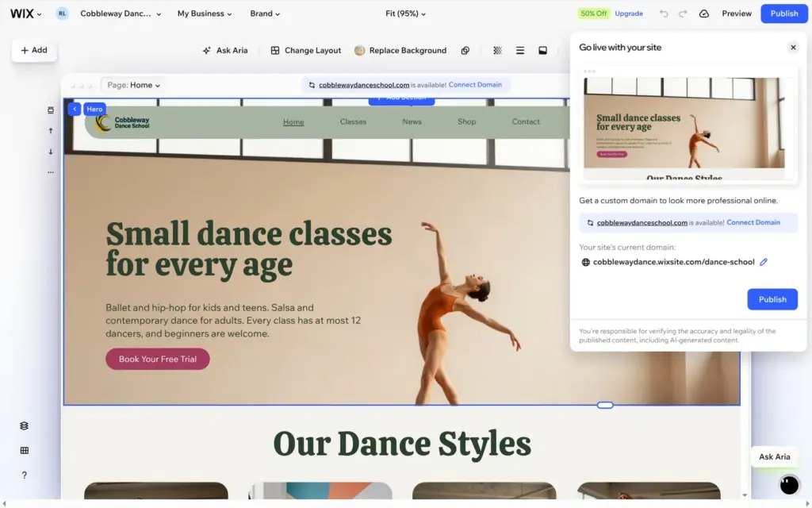Click Connect Domain in the editor bar
Image resolution: width=812 pixels, height=508 pixels.
[x=475, y=85]
